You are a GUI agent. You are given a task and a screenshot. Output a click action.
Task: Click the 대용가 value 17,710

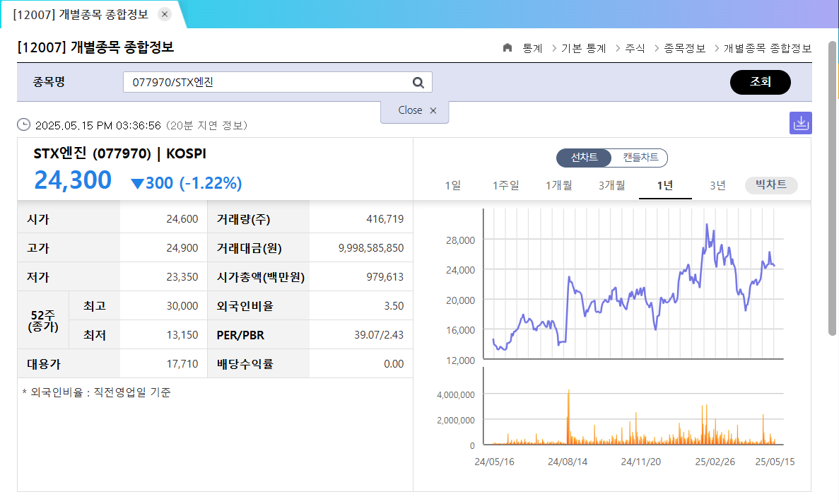click(x=182, y=363)
